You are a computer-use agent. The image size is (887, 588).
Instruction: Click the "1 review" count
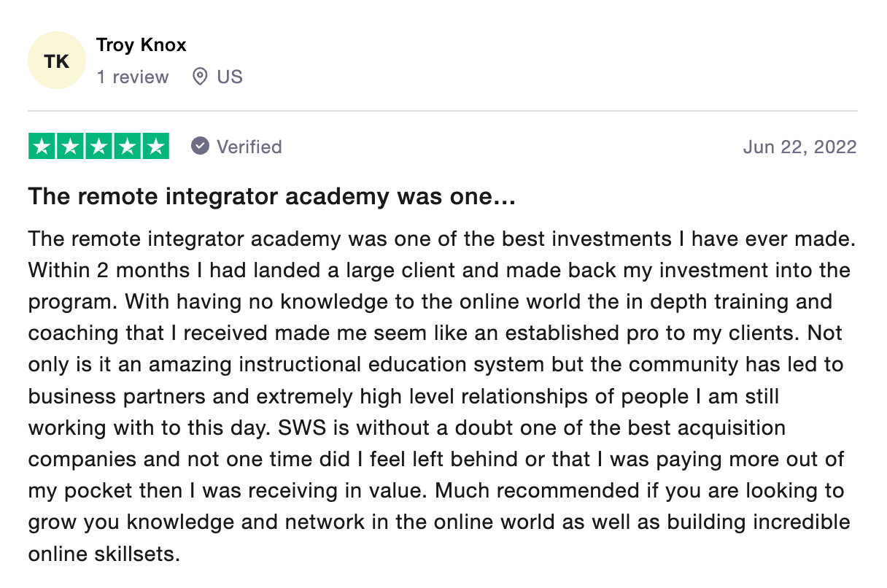click(132, 77)
